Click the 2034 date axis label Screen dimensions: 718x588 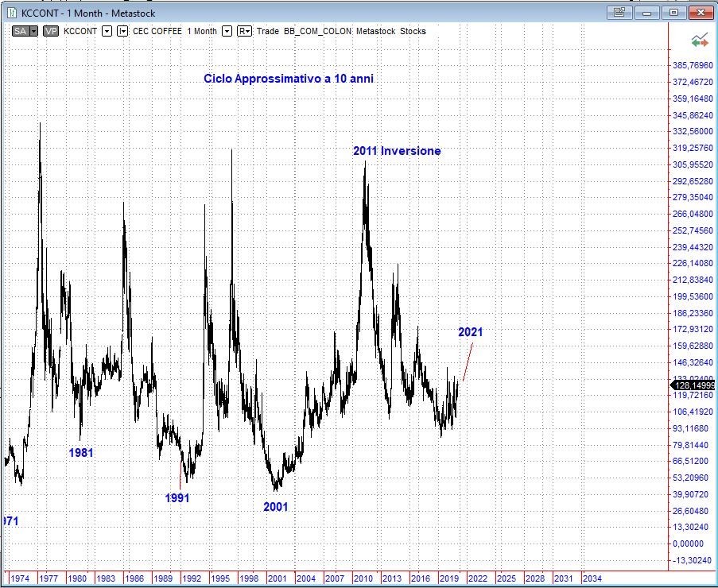point(592,578)
